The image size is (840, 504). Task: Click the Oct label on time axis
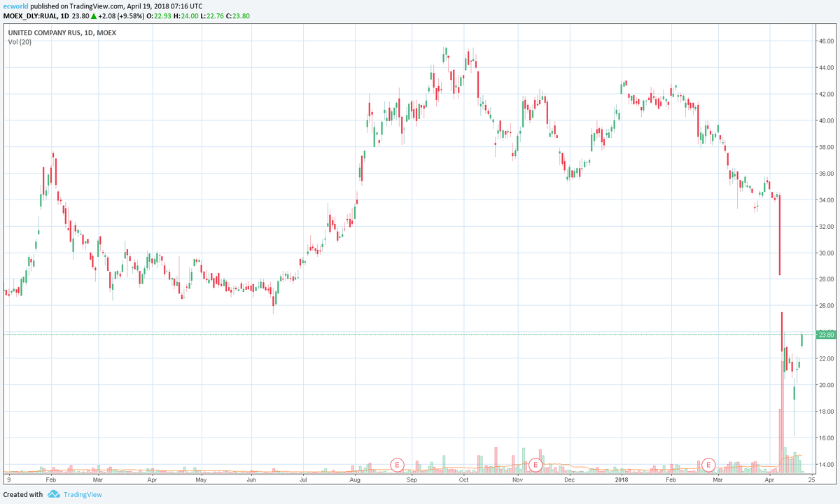tap(463, 480)
